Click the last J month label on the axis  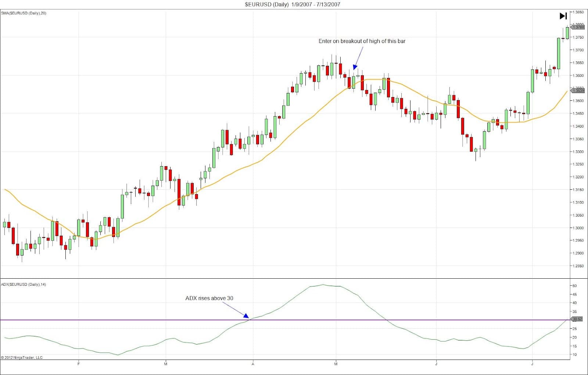click(533, 364)
